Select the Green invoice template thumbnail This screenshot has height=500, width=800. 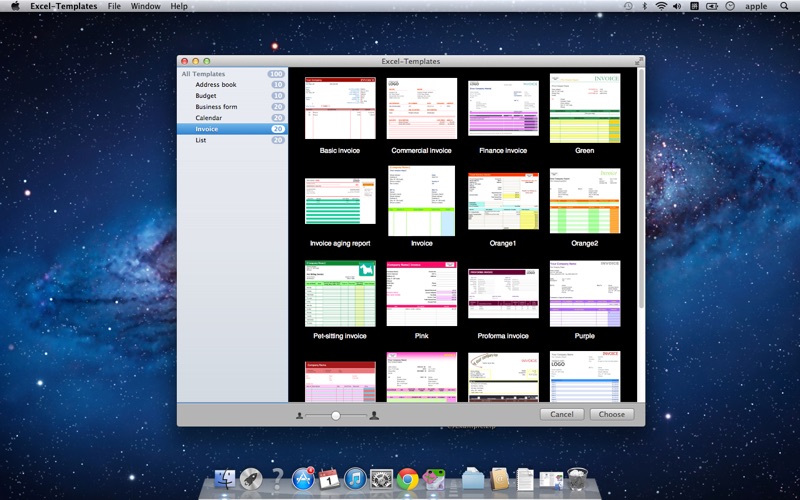585,108
